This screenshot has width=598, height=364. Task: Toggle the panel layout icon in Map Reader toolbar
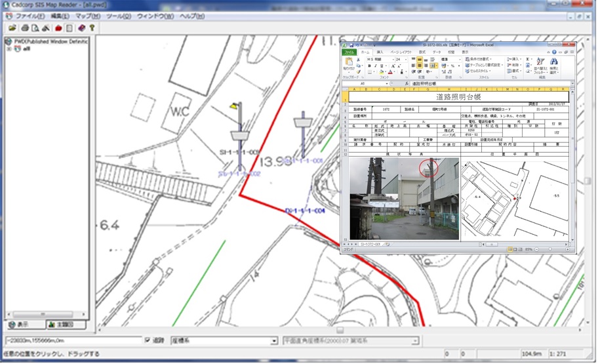tap(70, 28)
